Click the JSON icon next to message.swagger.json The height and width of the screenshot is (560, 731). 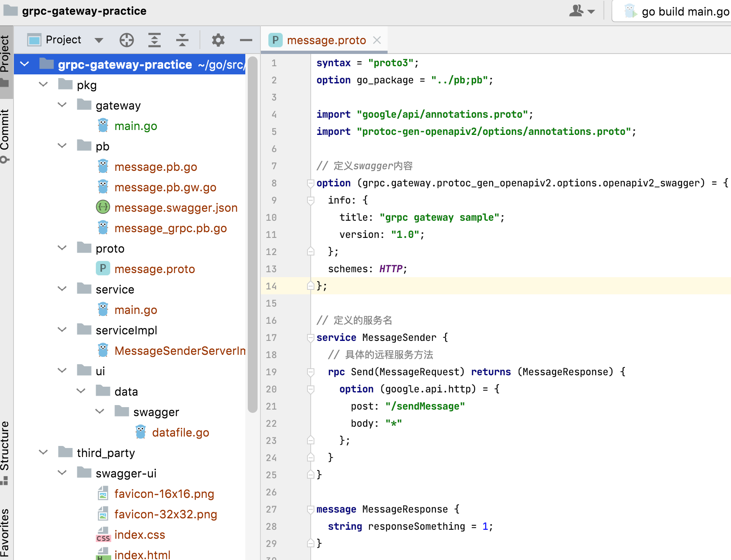click(x=103, y=207)
